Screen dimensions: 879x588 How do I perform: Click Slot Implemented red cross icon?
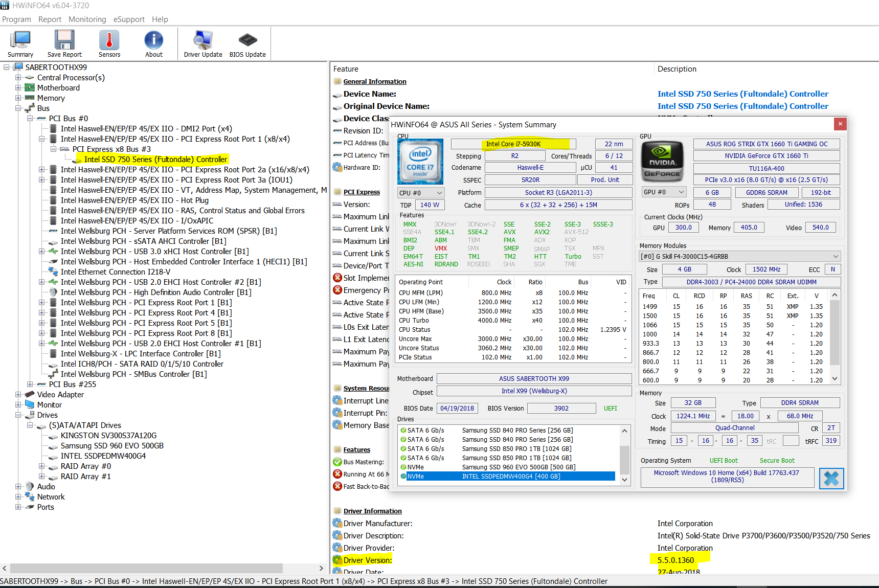(x=337, y=278)
